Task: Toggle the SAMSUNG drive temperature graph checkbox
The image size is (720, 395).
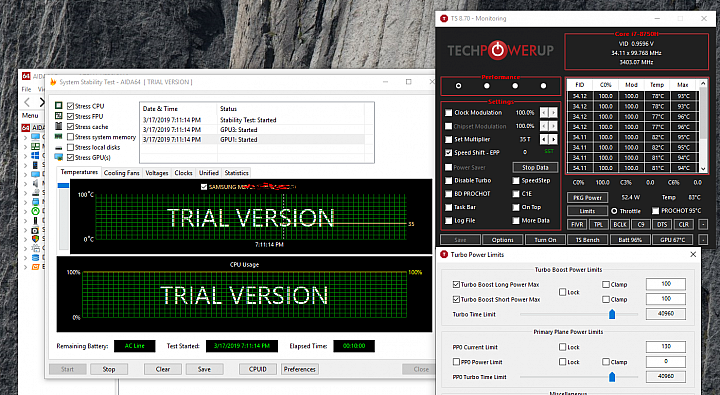Action: [x=204, y=186]
